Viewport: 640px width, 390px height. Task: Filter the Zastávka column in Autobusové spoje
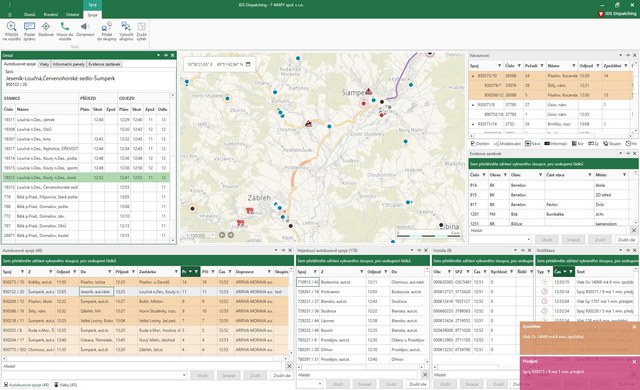click(176, 272)
